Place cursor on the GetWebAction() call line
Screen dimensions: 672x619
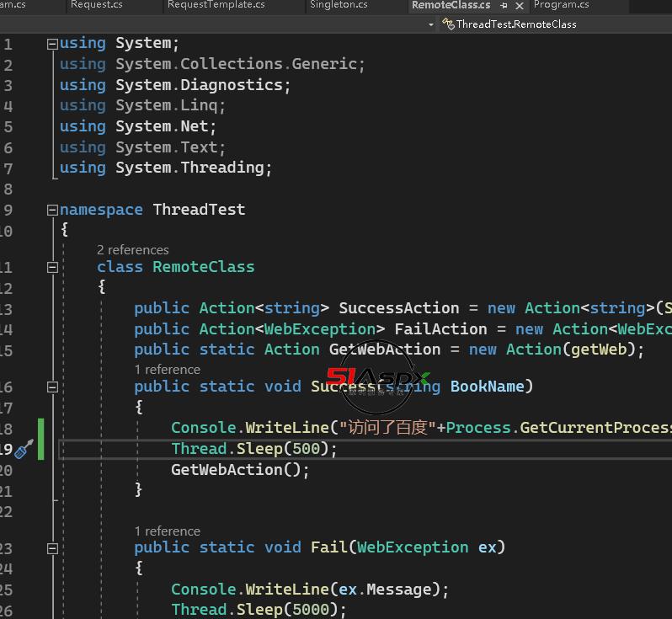(x=241, y=470)
